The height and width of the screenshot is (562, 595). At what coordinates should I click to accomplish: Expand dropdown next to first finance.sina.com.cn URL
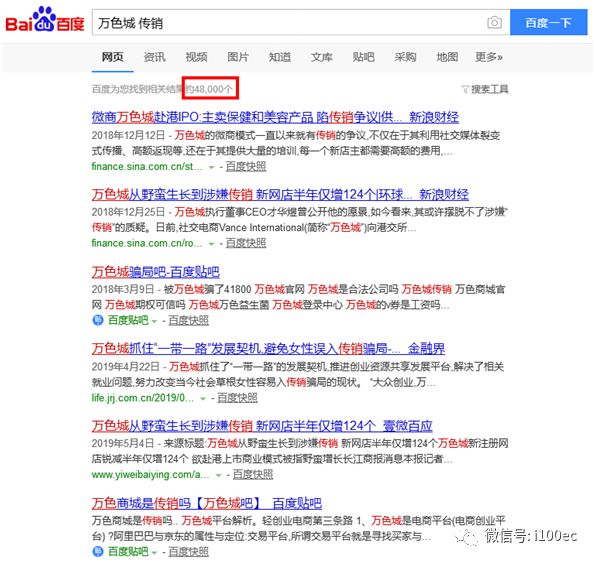pyautogui.click(x=211, y=167)
